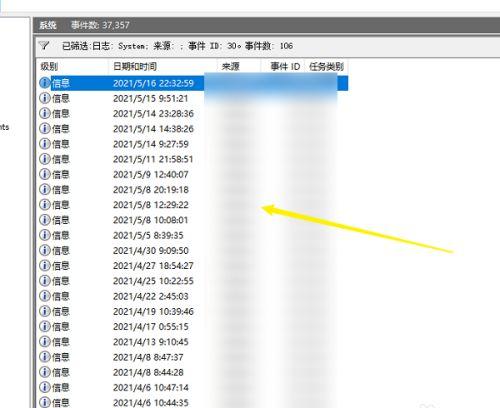500x408 pixels.
Task: Select event dated 2021/4/30 9:09:50
Action: (x=193, y=250)
